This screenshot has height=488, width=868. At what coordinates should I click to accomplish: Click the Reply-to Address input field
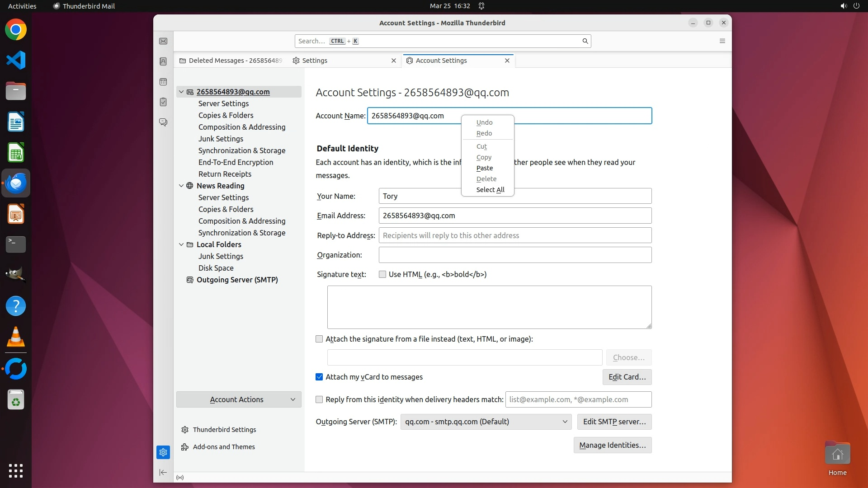click(x=515, y=235)
